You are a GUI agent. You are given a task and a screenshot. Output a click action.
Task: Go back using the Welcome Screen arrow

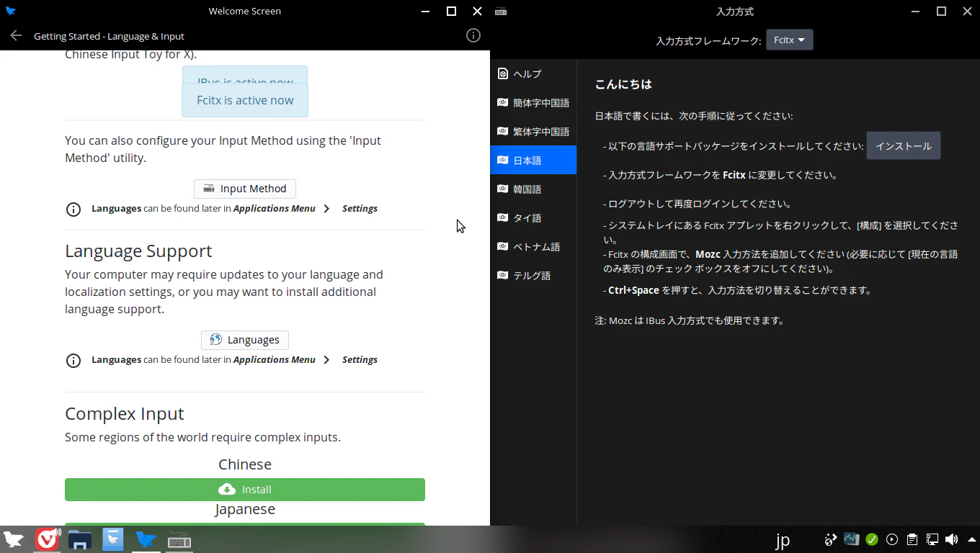point(16,36)
